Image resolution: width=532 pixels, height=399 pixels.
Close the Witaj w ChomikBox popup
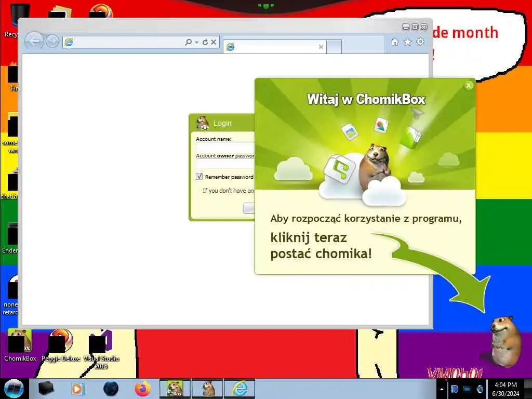tap(469, 86)
